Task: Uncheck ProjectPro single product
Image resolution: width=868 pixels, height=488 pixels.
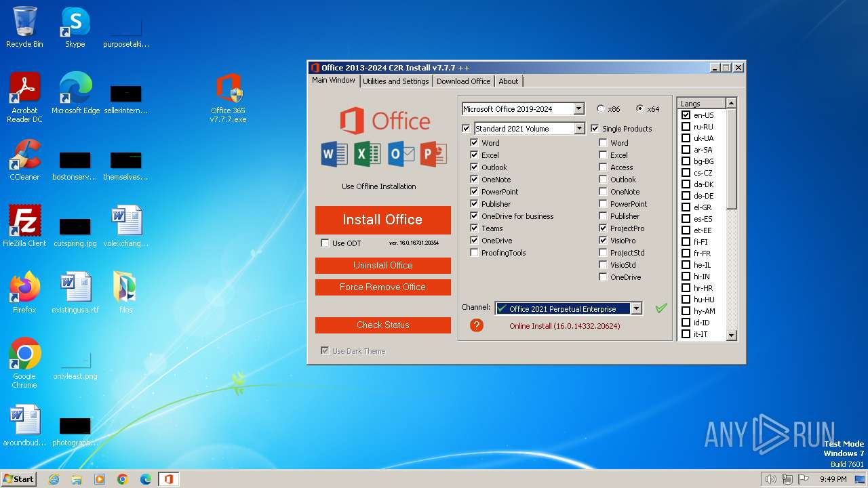Action: pyautogui.click(x=603, y=228)
